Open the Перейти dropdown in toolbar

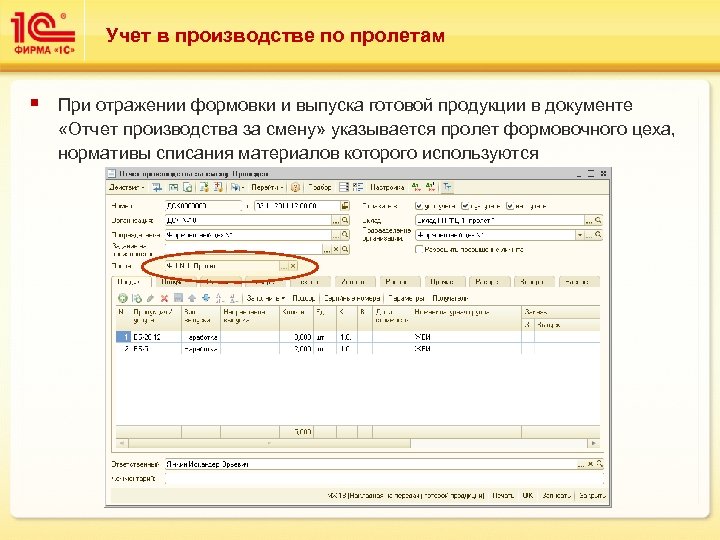click(268, 187)
